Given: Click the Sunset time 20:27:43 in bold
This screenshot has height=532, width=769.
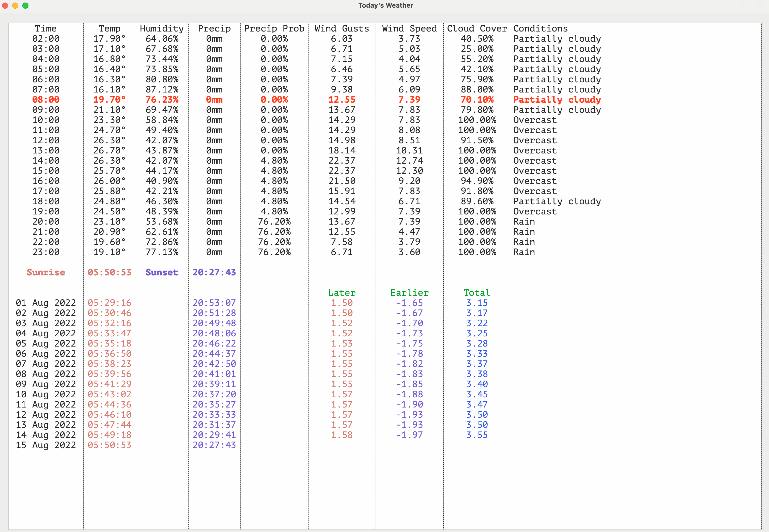Looking at the screenshot, I should coord(214,272).
